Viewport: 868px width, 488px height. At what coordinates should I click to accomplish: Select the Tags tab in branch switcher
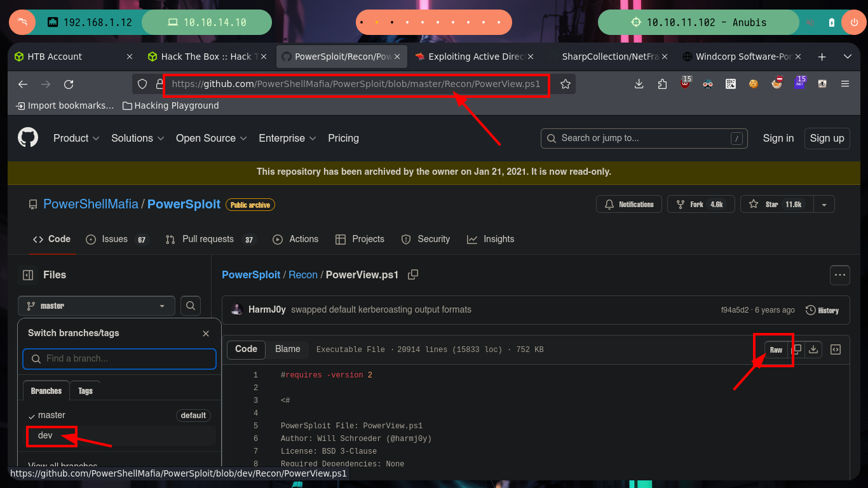coord(85,391)
